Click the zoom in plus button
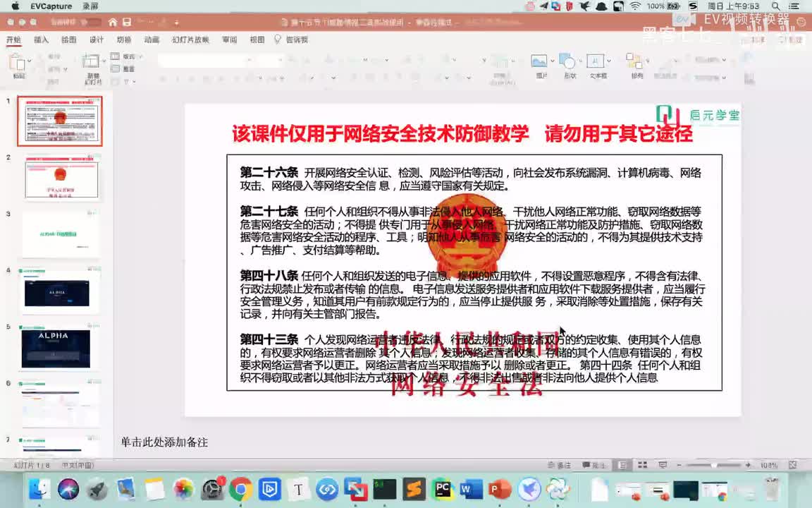812x508 pixels. [748, 465]
